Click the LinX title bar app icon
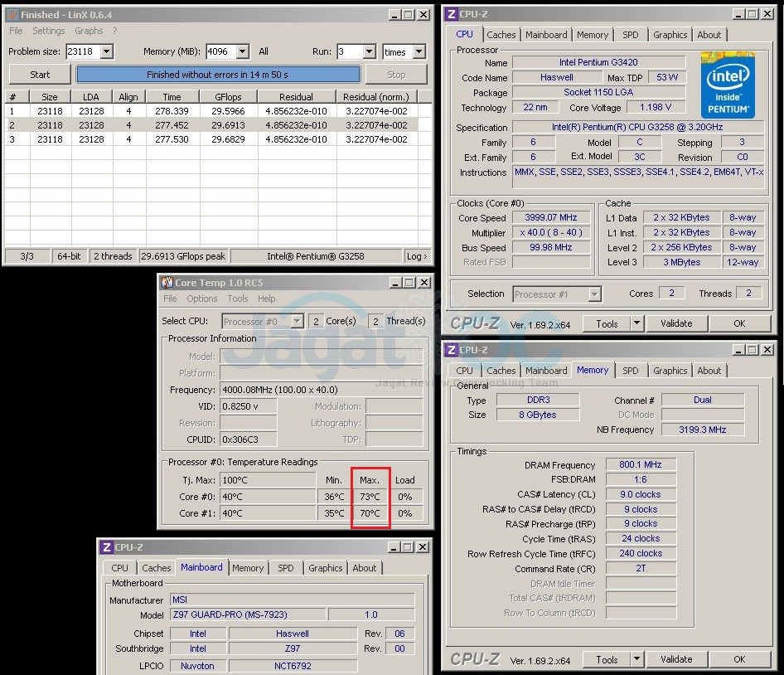This screenshot has width=784, height=675. click(12, 14)
